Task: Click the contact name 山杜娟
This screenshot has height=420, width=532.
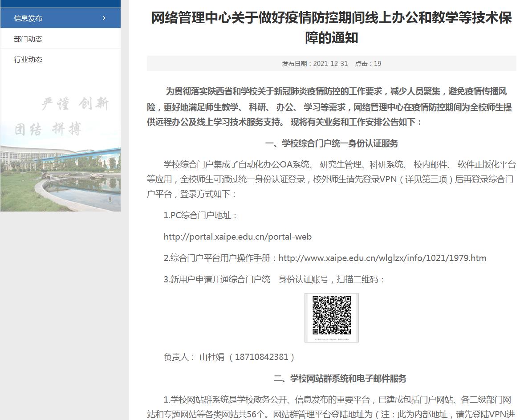Action: tap(211, 357)
